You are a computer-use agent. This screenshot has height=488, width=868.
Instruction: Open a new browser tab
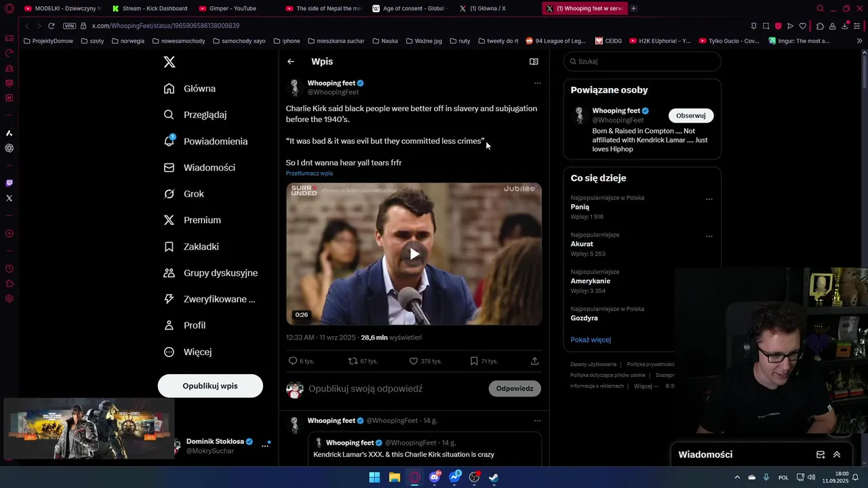[633, 9]
